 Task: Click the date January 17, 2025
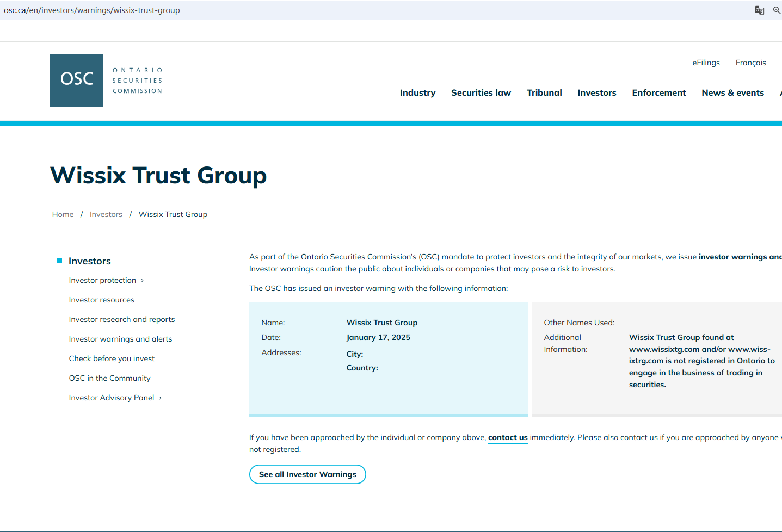tap(378, 337)
